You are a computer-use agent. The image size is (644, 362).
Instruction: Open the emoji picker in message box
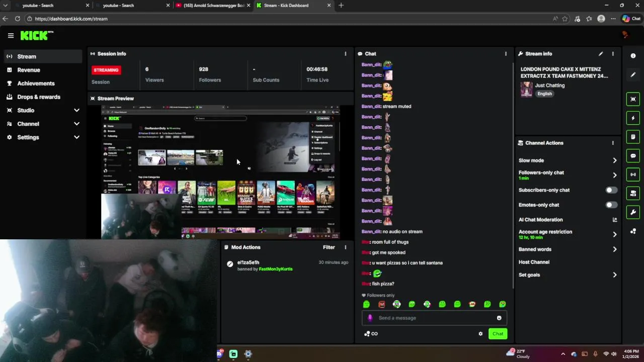pos(499,318)
